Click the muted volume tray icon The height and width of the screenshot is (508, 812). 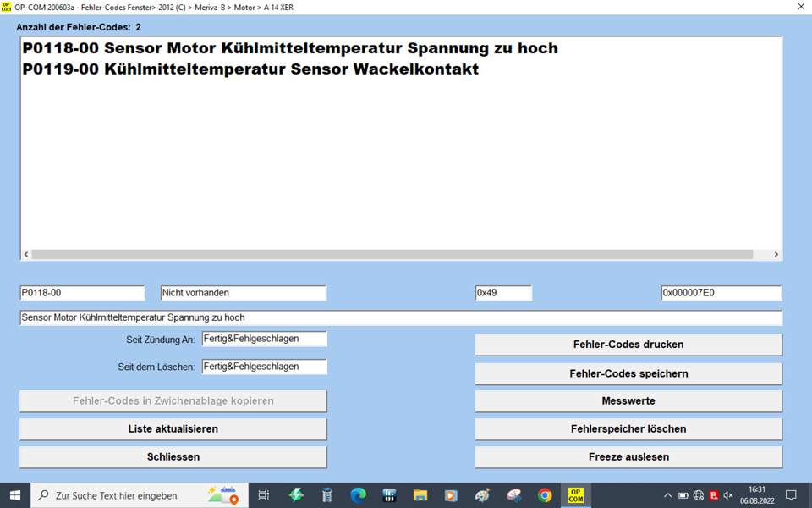pyautogui.click(x=728, y=495)
